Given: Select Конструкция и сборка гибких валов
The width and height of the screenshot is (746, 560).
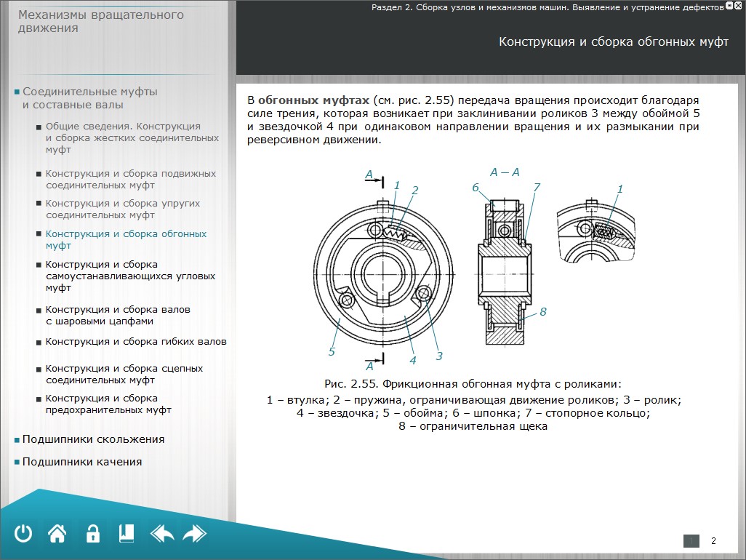Looking at the screenshot, I should click(x=135, y=342).
